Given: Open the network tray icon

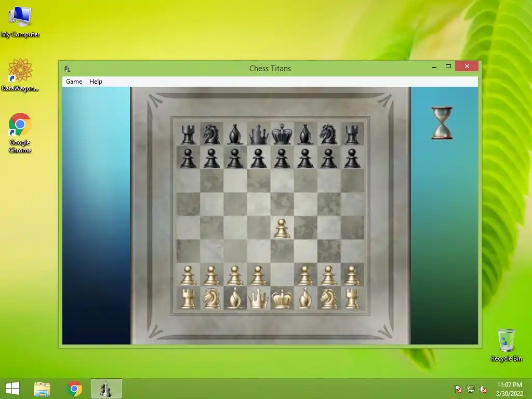Looking at the screenshot, I should 471,389.
